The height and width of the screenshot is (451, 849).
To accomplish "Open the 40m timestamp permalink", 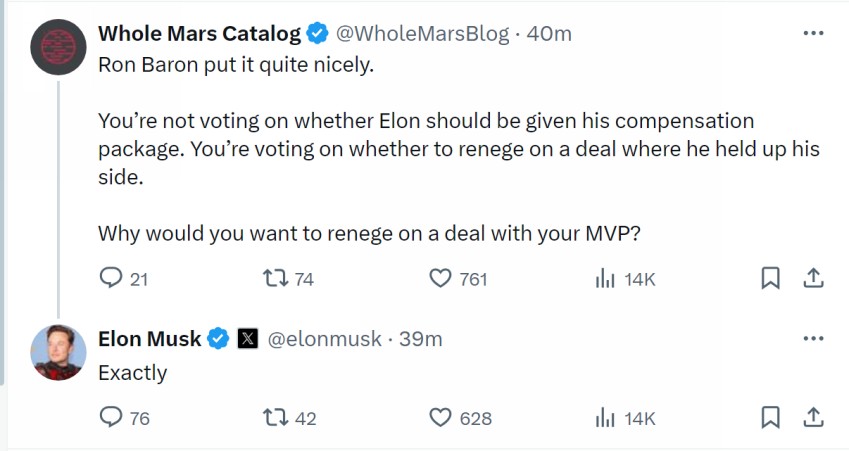I will [x=549, y=33].
